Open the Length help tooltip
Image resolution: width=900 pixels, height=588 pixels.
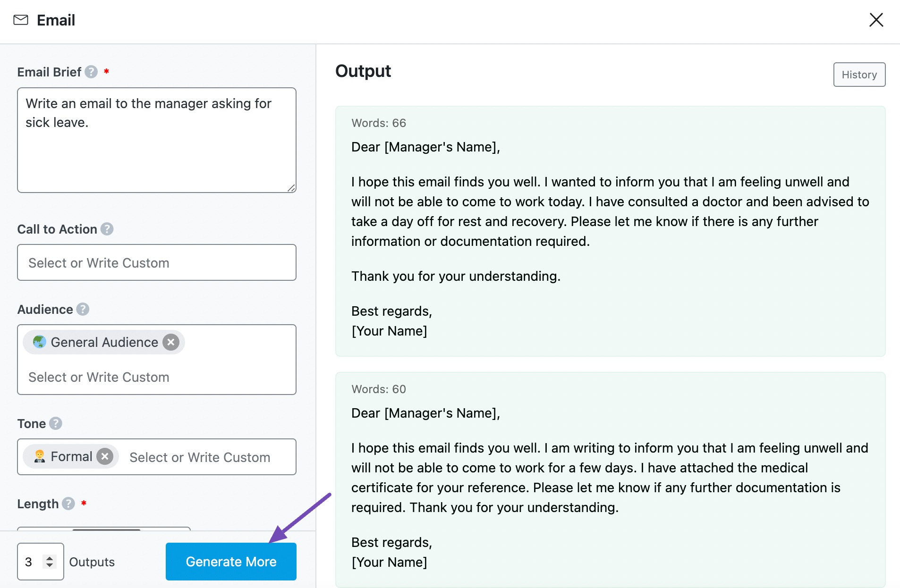click(68, 504)
